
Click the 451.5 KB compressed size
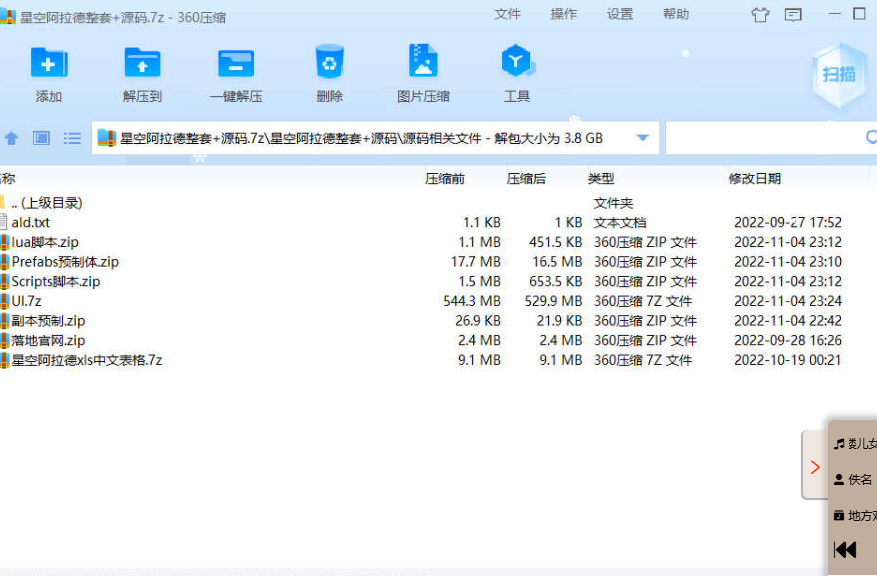click(x=555, y=242)
